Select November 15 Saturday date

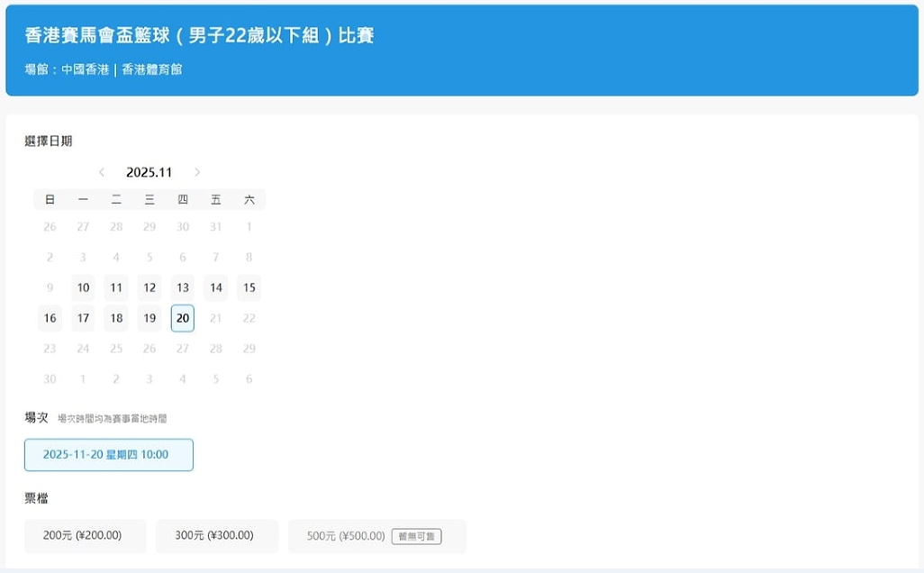(249, 288)
